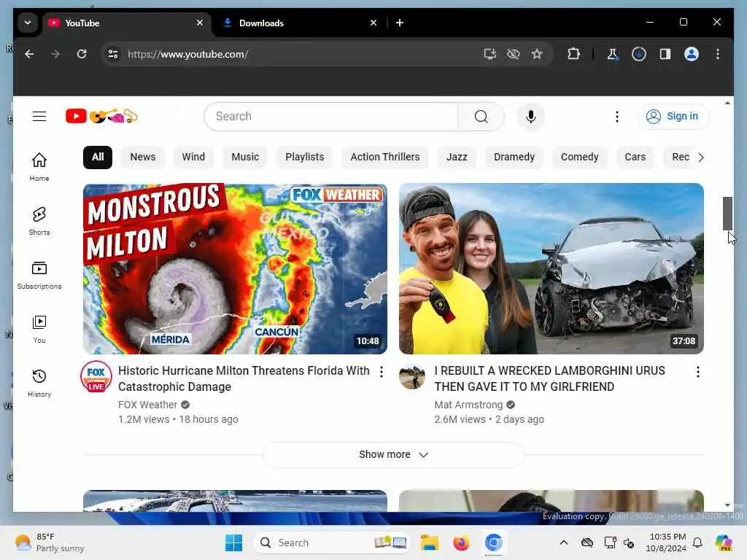Image resolution: width=747 pixels, height=560 pixels.
Task: Show hidden system tray icons
Action: (564, 542)
